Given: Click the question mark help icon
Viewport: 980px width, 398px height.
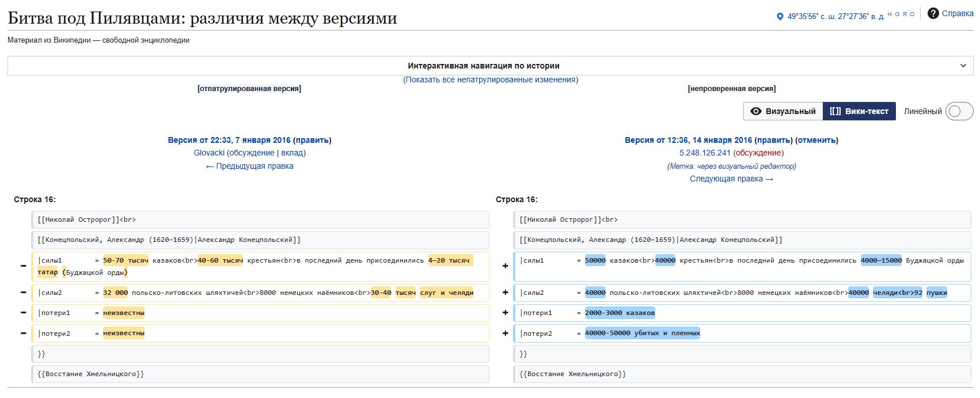Looking at the screenshot, I should coord(933,13).
